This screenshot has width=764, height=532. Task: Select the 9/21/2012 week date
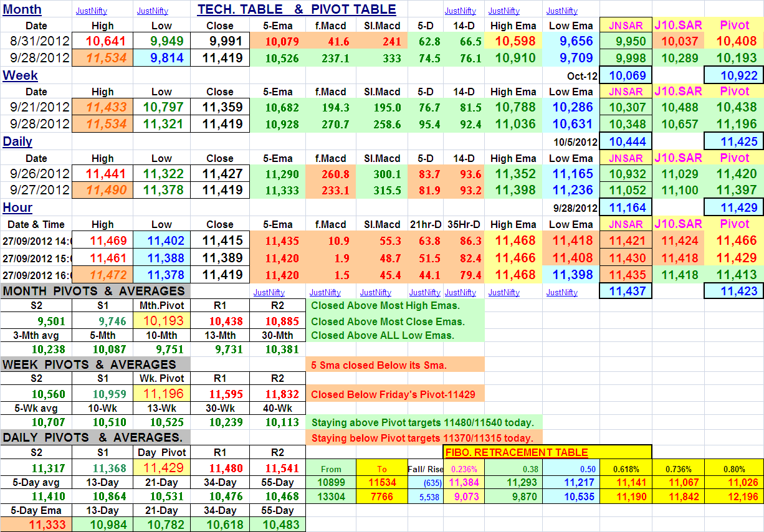click(x=36, y=107)
